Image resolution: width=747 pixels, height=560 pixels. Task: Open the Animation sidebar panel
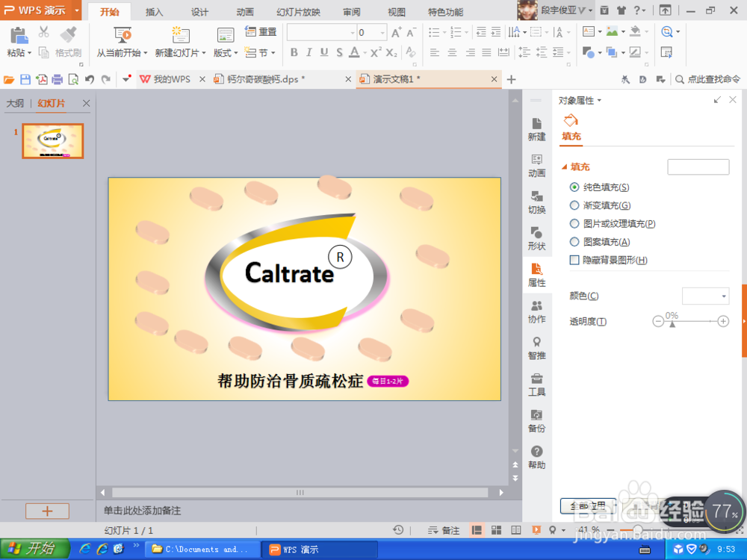click(x=536, y=166)
